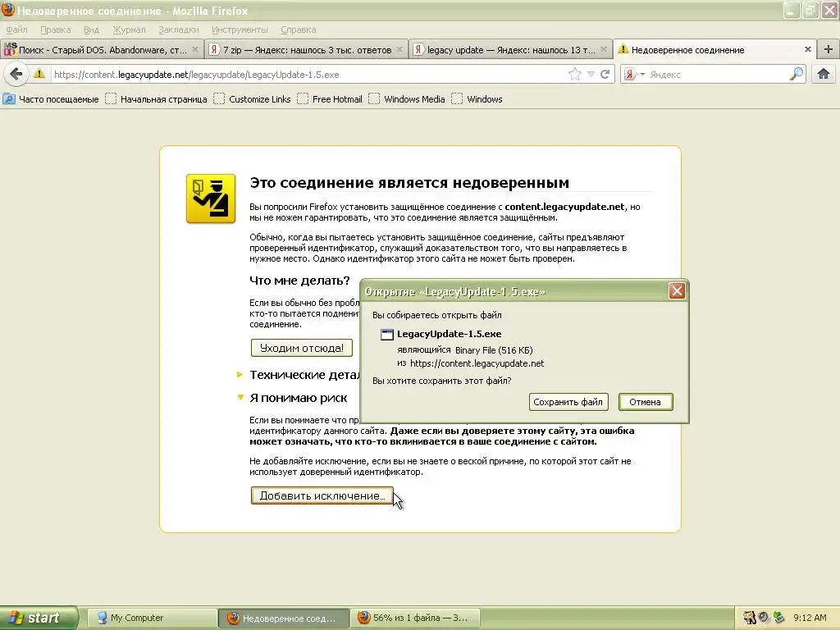Open the 'Customize Links' bookmark

coord(253,99)
